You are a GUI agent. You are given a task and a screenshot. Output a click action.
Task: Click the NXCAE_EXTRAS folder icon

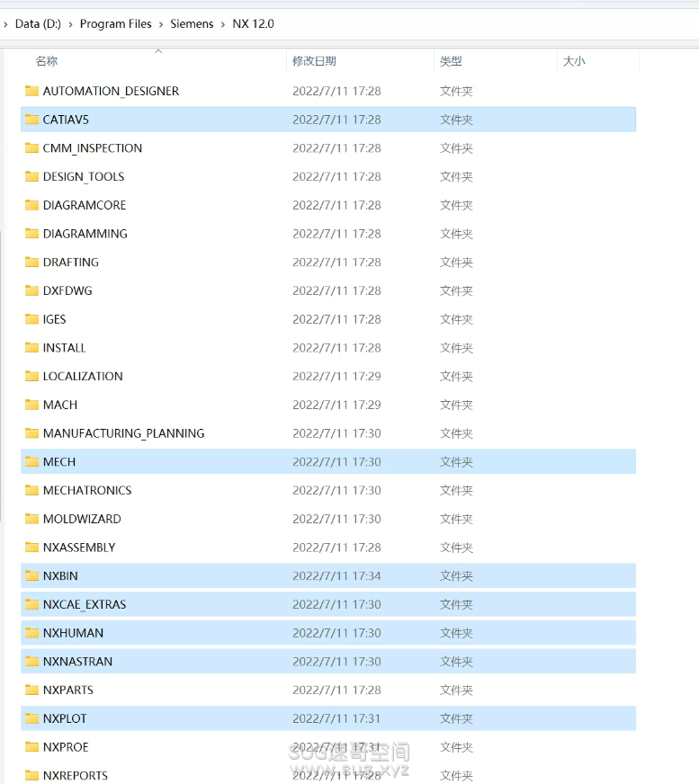32,604
